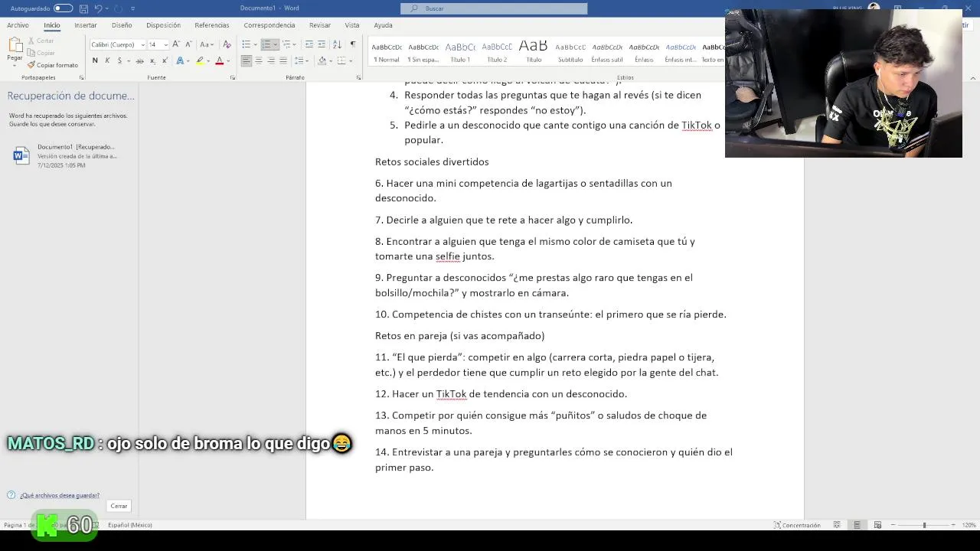Decrease font size with the small A icon

(x=188, y=44)
